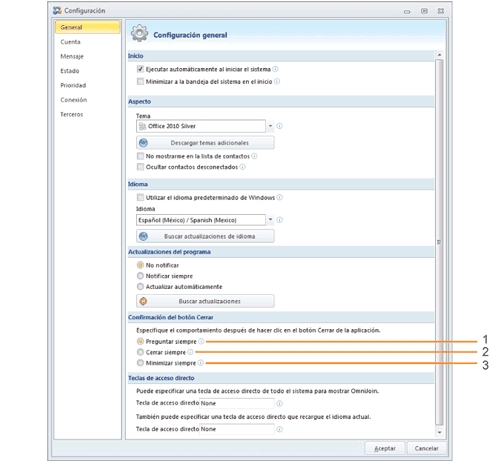Click info icon beside 'Ejecutar automáticamente al iniciar'
Screen dimensions: 500x462
click(275, 69)
